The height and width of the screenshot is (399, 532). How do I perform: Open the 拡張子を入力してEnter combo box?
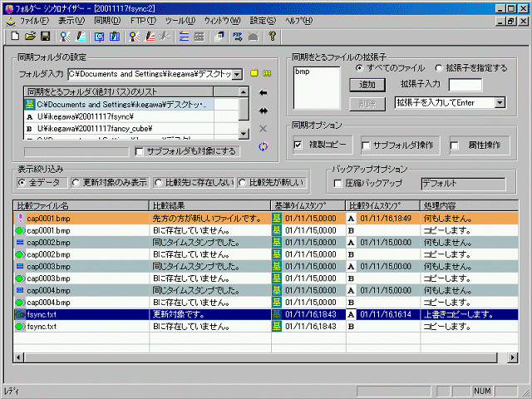500,102
